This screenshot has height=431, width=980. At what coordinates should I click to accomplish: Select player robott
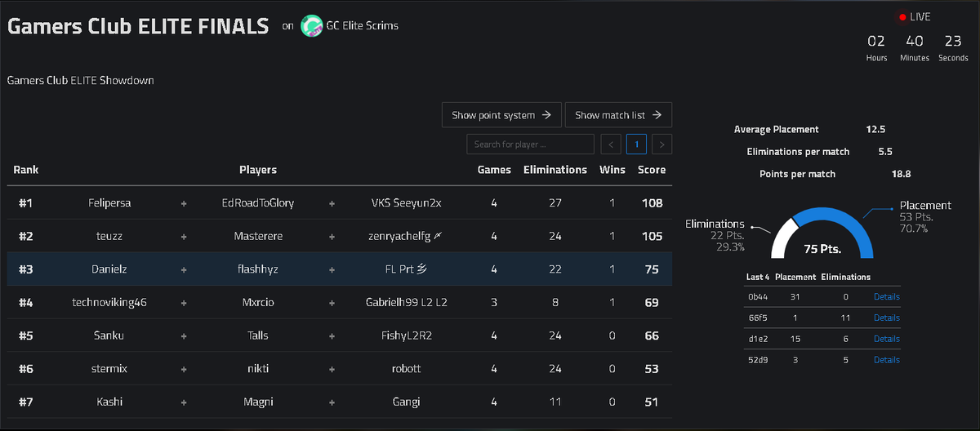[407, 368]
